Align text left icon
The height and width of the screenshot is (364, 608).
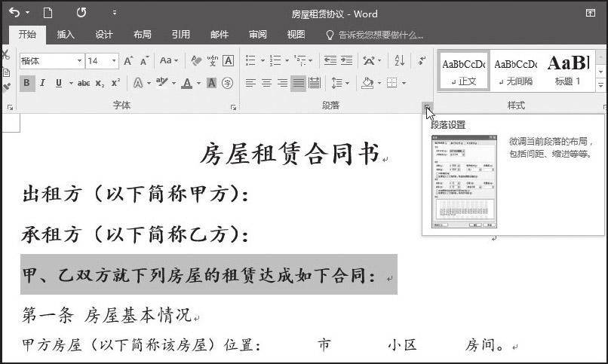click(251, 83)
